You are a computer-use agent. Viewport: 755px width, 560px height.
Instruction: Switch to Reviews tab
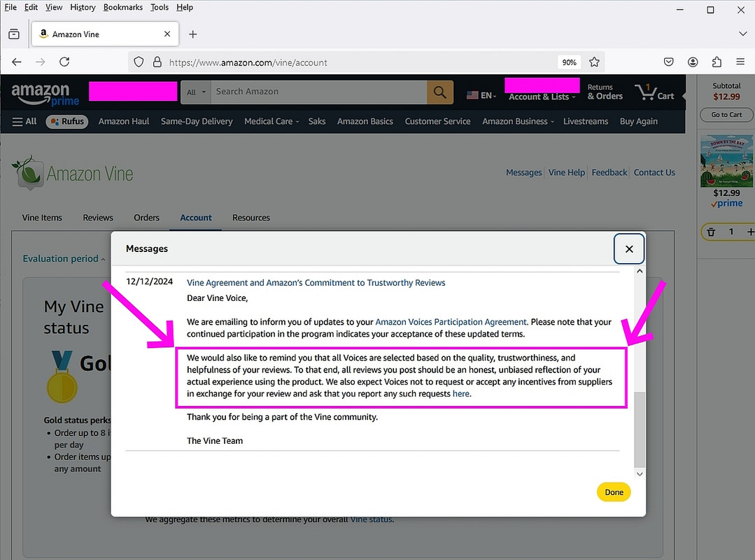pyautogui.click(x=98, y=218)
